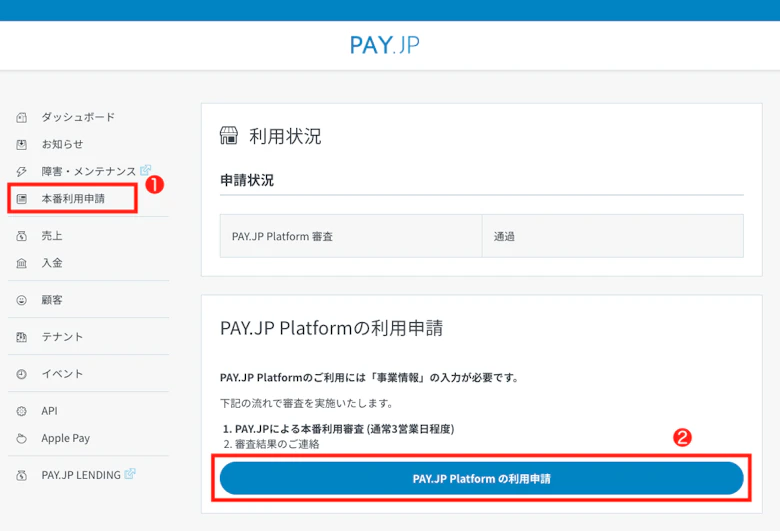The image size is (780, 531).
Task: Click the 顧客 smiley face icon
Action: (x=21, y=300)
